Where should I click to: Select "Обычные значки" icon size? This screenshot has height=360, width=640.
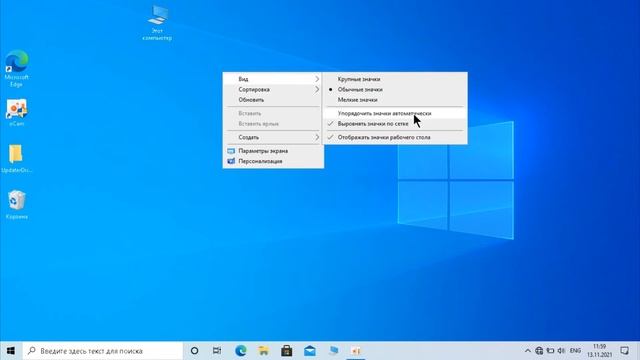coord(395,89)
